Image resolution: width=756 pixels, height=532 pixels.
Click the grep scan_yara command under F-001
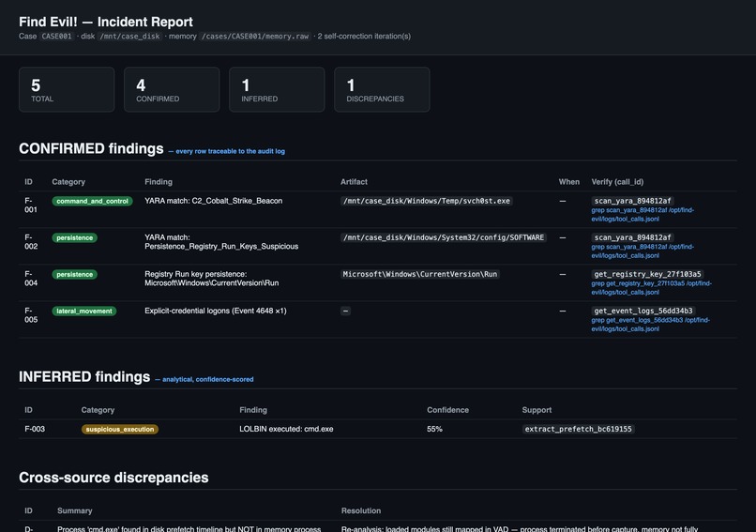click(x=643, y=215)
